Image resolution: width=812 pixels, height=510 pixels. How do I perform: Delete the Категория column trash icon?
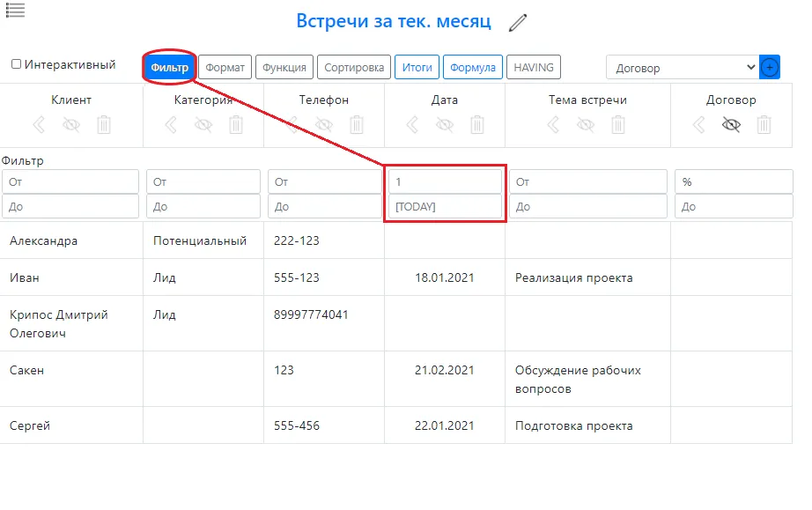236,125
